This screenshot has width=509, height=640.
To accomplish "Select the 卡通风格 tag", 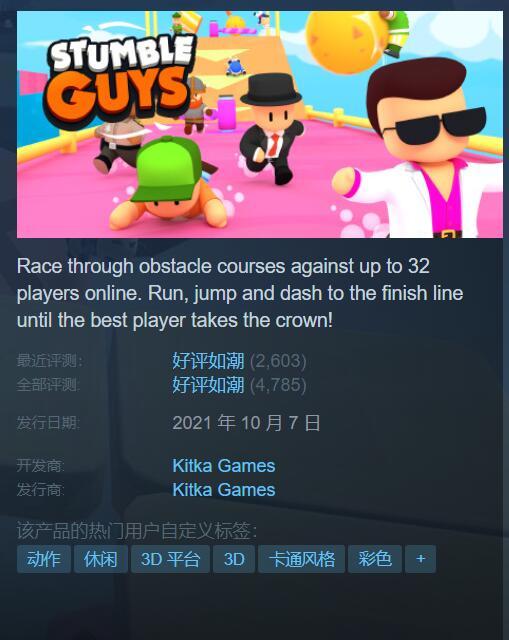I will (302, 559).
